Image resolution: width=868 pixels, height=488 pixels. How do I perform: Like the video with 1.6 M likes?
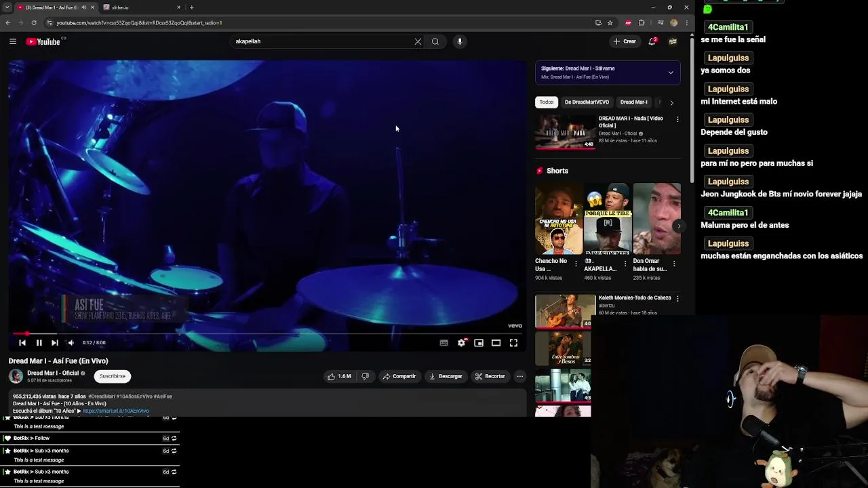(x=340, y=376)
